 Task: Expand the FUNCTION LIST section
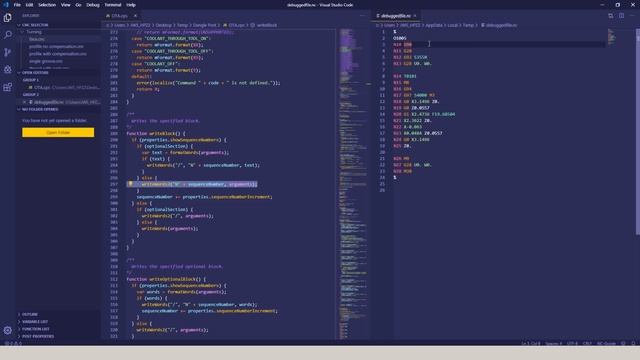point(35,329)
